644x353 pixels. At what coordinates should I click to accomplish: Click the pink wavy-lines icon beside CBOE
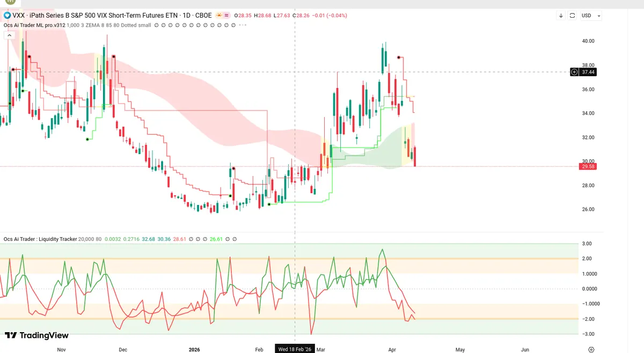(226, 16)
